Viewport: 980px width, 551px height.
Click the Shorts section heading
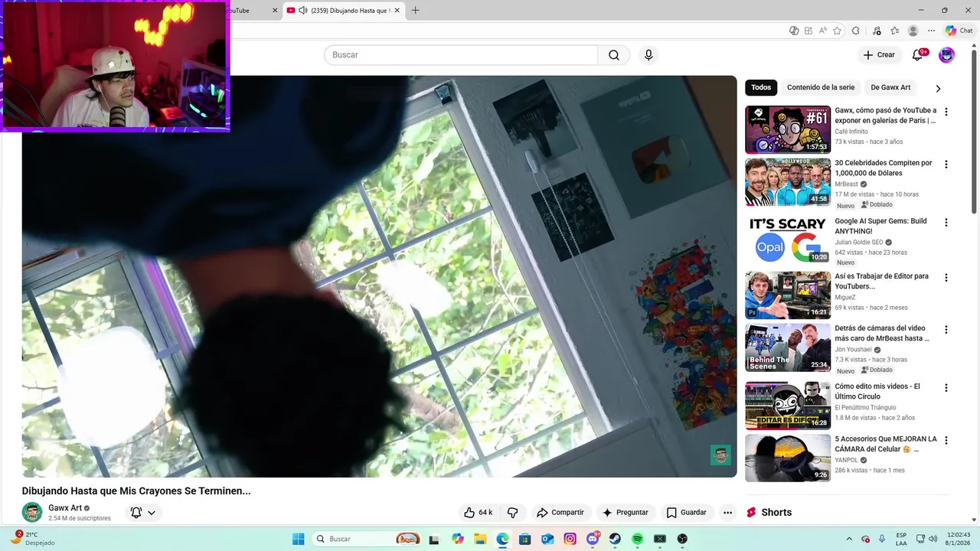click(x=776, y=513)
